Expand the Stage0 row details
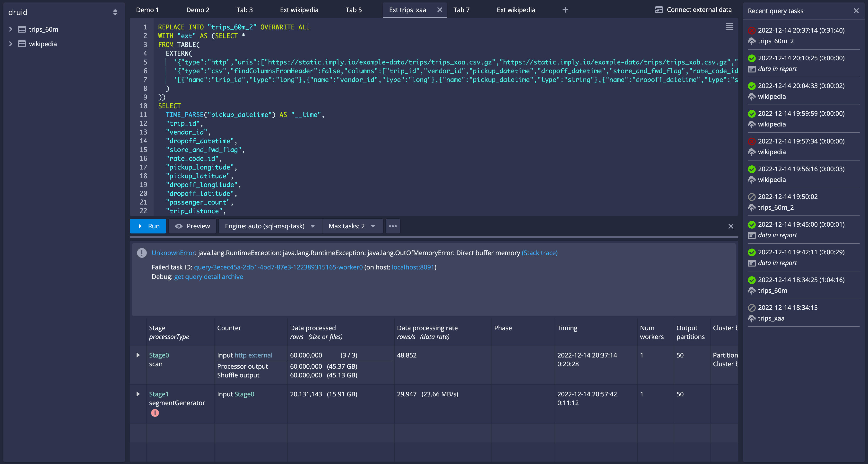This screenshot has width=868, height=464. [x=138, y=355]
